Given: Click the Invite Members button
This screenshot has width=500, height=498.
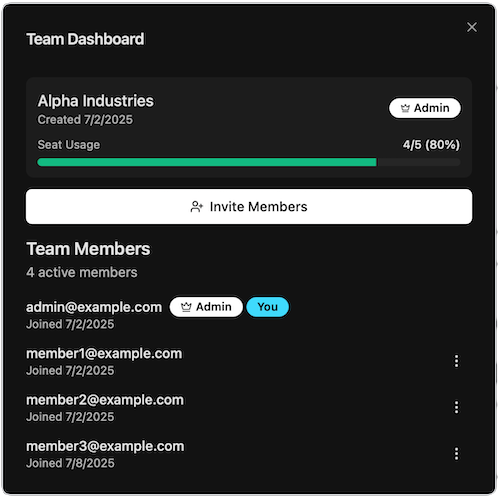Looking at the screenshot, I should (249, 207).
